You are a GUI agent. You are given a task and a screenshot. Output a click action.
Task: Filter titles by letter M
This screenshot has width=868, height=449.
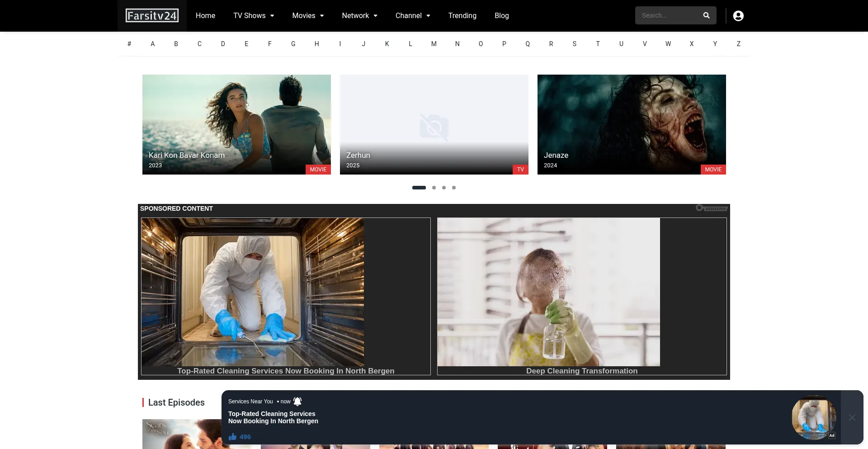coord(434,44)
